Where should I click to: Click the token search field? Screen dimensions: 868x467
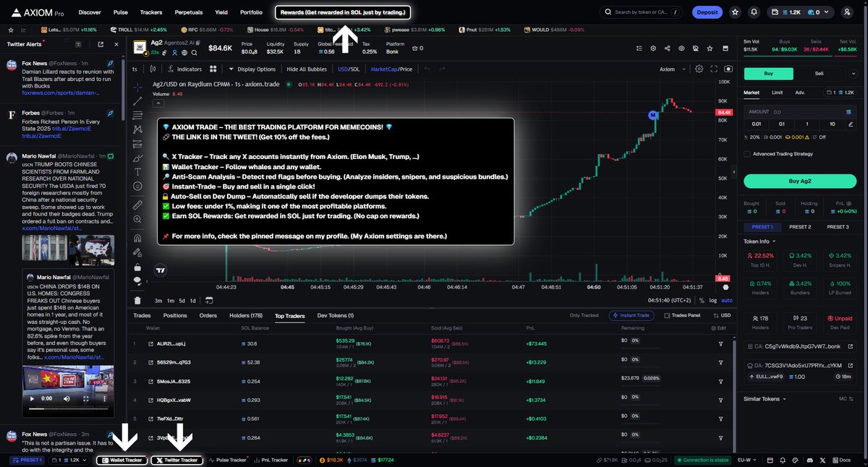tap(641, 12)
